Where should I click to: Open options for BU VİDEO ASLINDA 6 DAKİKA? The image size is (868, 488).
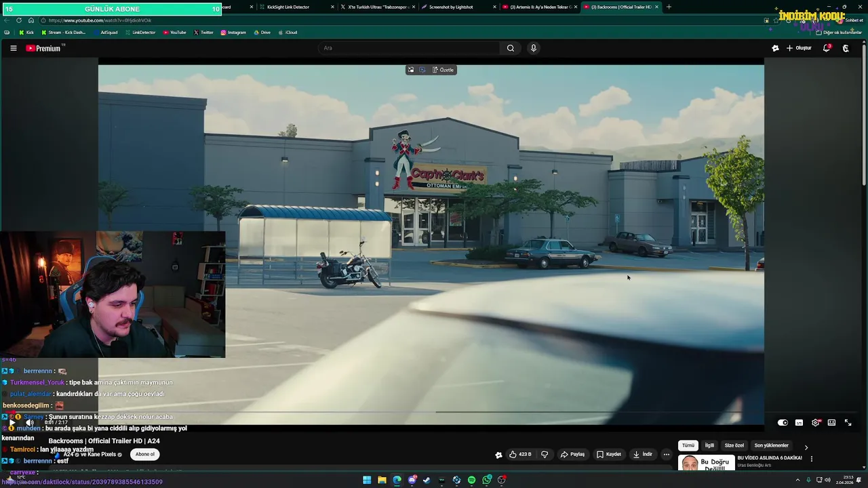tap(811, 459)
